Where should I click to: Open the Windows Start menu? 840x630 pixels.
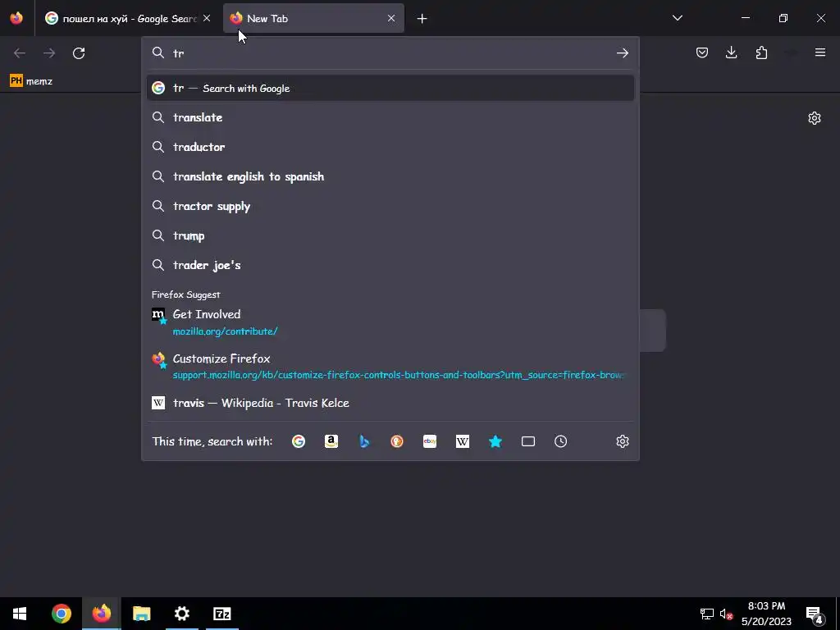20,614
